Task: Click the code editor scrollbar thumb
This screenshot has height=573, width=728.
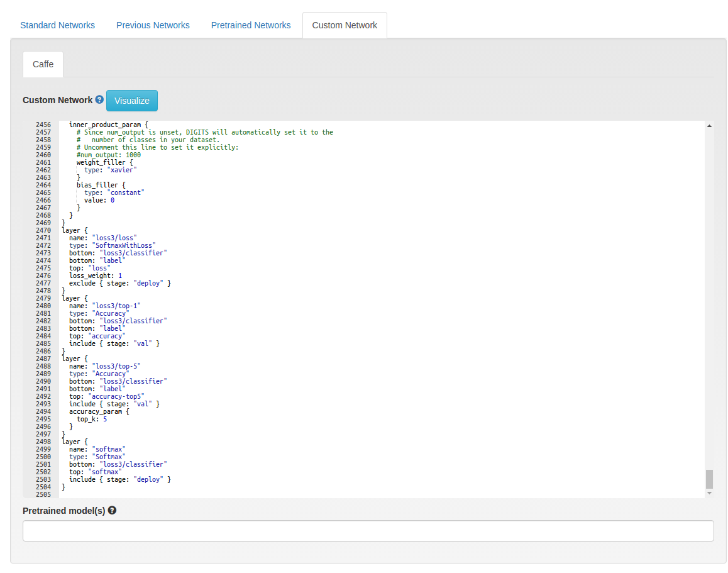Action: 709,479
